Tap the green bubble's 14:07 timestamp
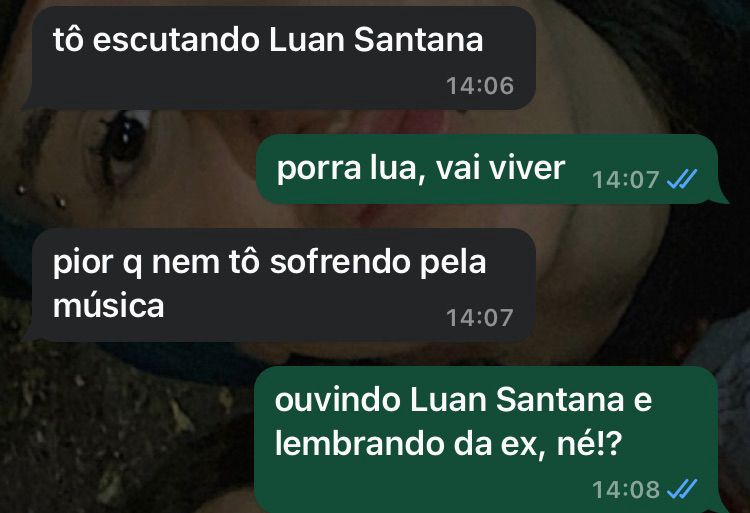Screen dimensions: 750x513 626,180
